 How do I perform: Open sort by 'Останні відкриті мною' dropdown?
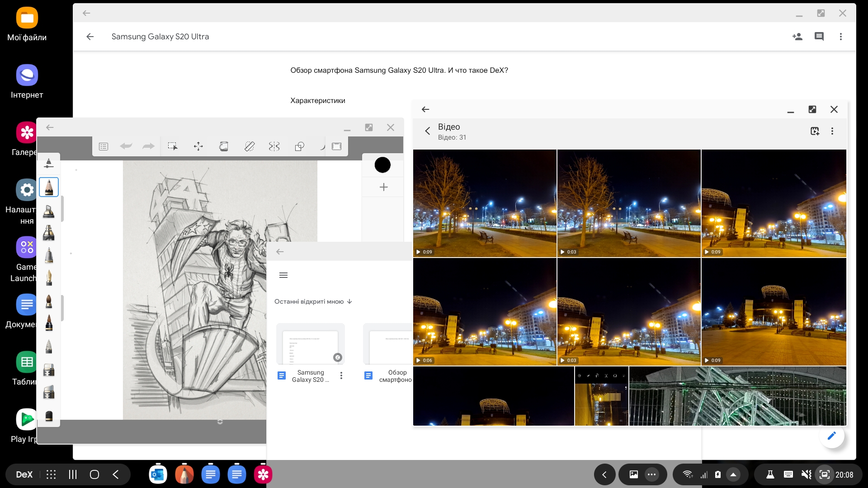[313, 301]
